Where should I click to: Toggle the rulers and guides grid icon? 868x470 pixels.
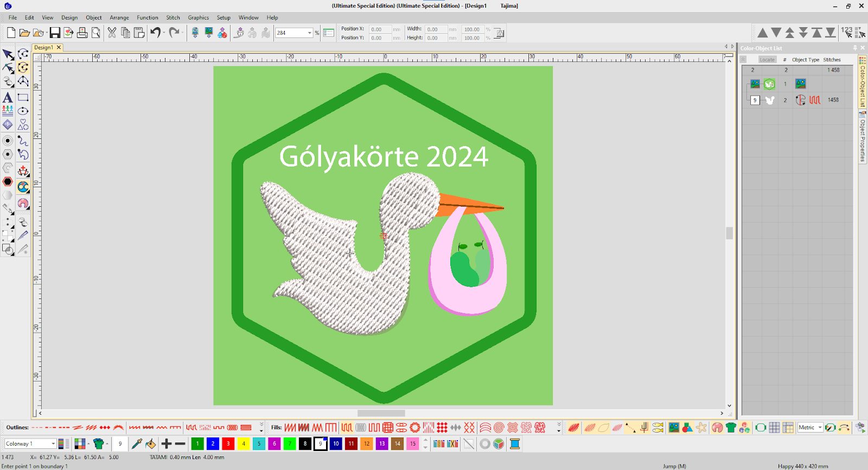tap(788, 428)
